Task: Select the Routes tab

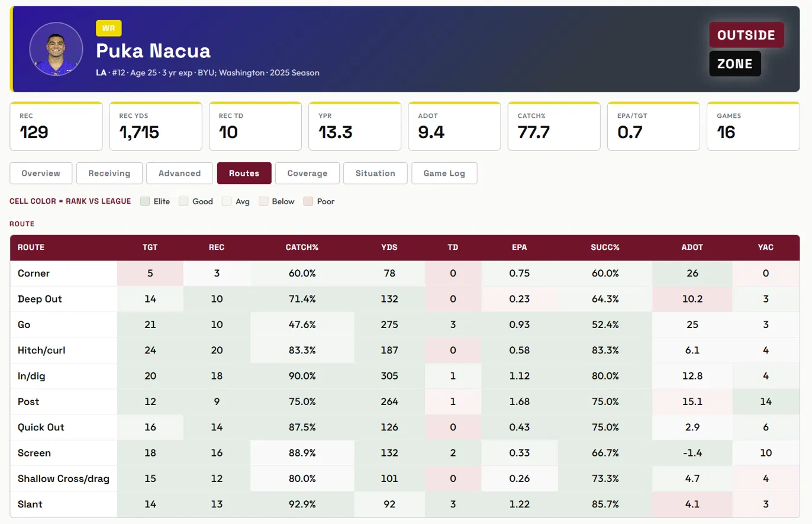Action: click(244, 173)
